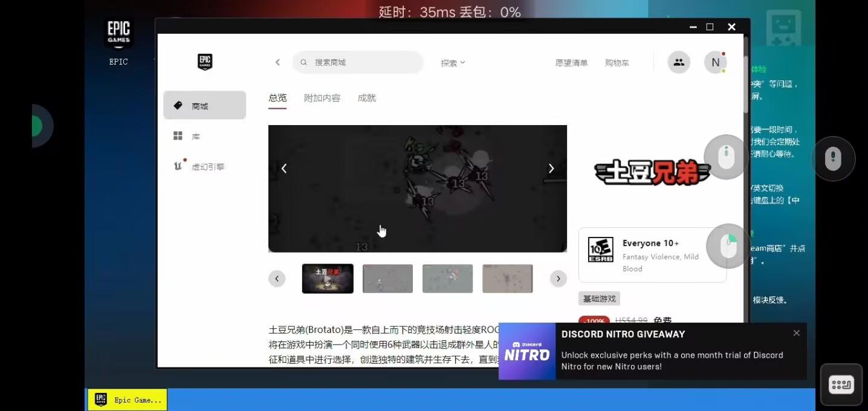Minimize the Epic Games launcher window

point(693,27)
